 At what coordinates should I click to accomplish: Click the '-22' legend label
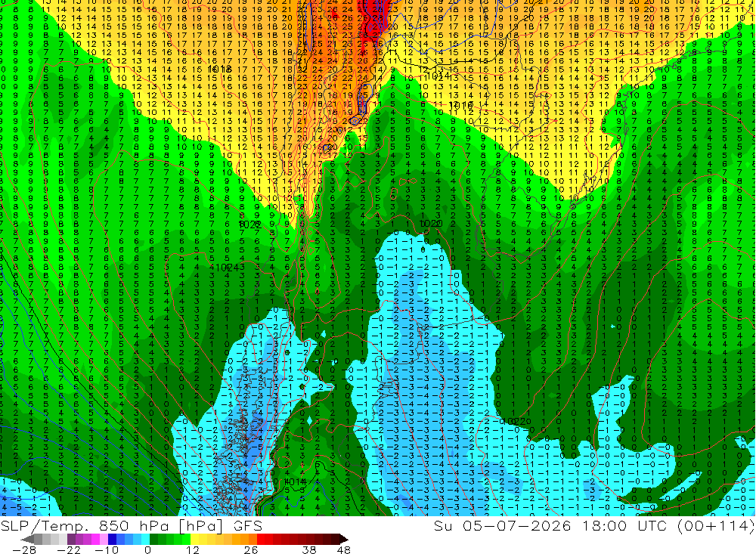coord(69,549)
